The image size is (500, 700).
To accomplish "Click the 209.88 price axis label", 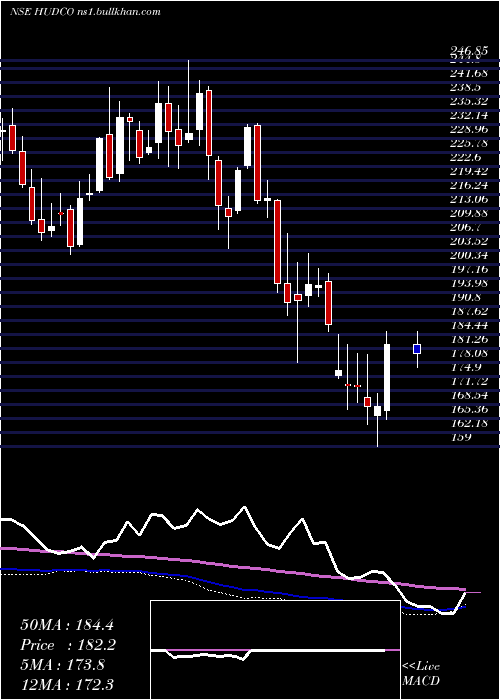I will (x=469, y=213).
